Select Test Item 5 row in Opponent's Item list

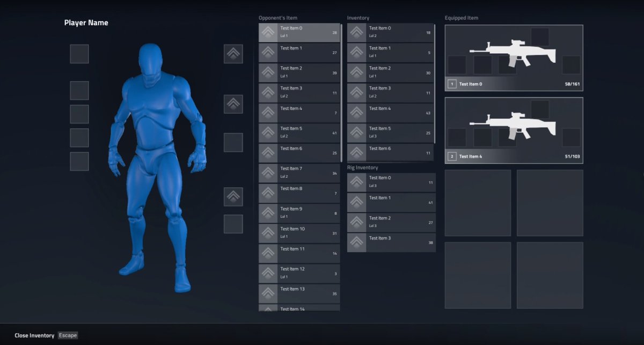[x=299, y=133]
